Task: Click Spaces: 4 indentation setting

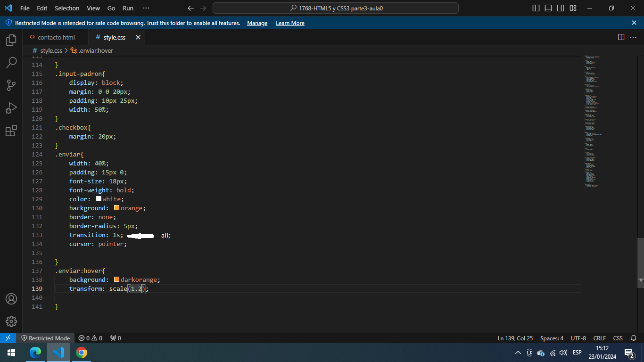Action: (x=552, y=338)
